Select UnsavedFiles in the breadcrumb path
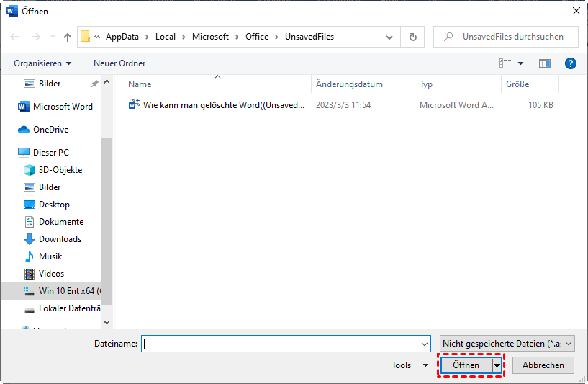 (309, 37)
